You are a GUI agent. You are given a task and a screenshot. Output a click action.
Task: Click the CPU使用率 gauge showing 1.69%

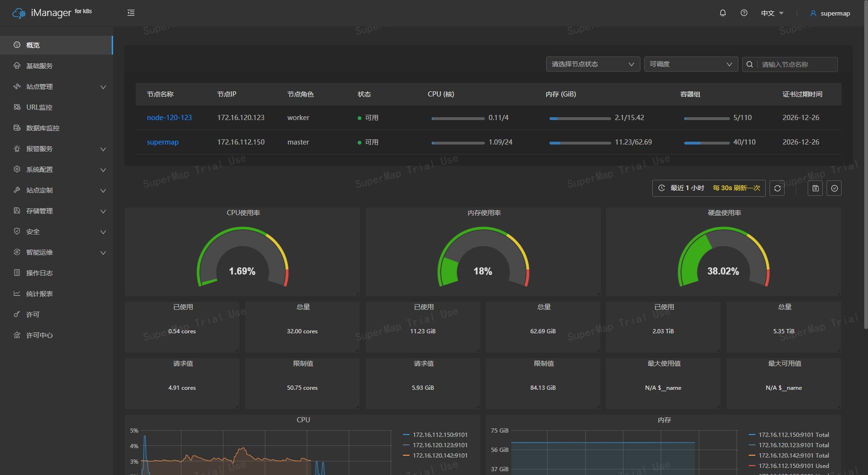(242, 257)
